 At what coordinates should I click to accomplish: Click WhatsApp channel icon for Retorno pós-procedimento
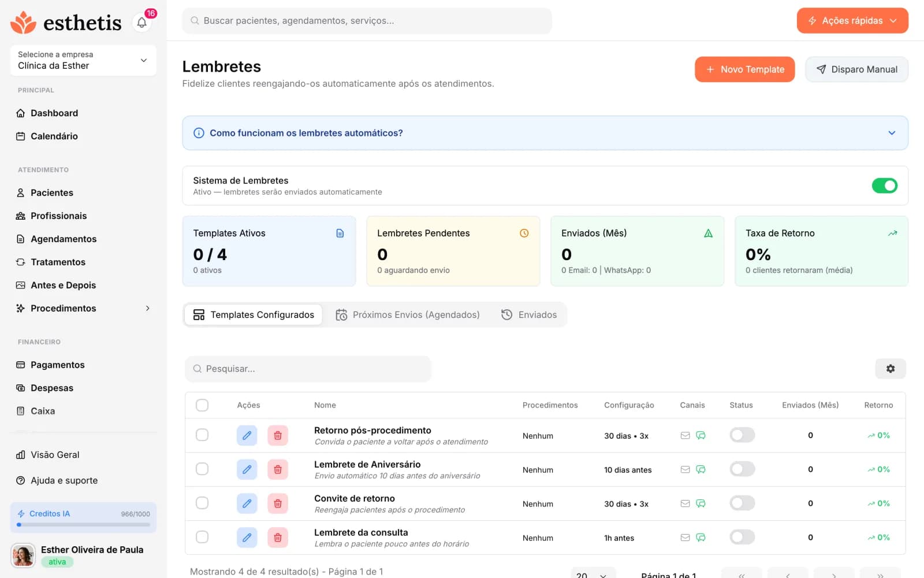(701, 435)
